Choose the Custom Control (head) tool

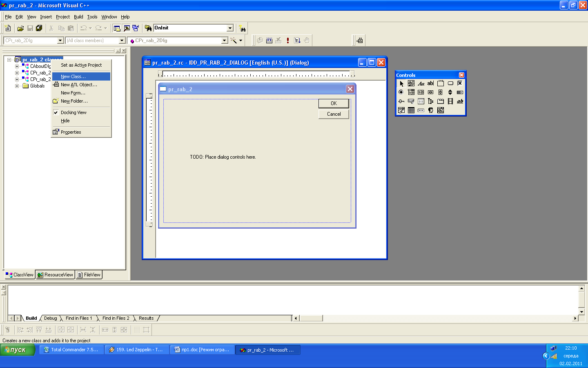tap(431, 110)
